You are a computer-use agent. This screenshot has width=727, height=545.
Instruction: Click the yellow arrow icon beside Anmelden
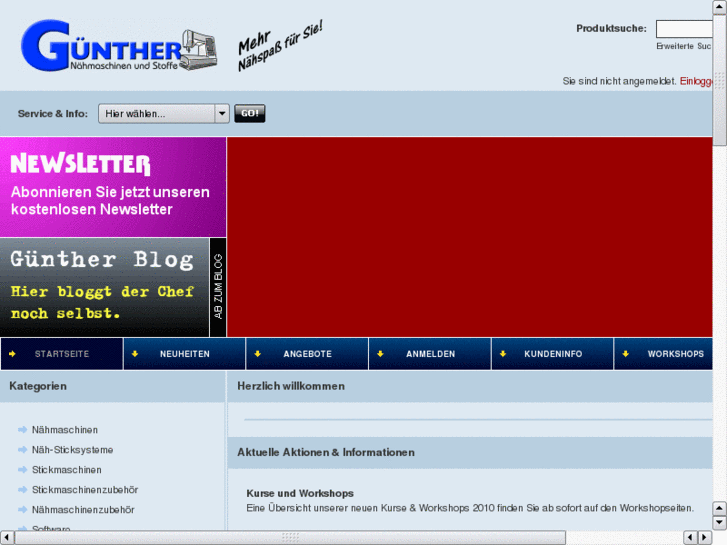[x=380, y=354]
